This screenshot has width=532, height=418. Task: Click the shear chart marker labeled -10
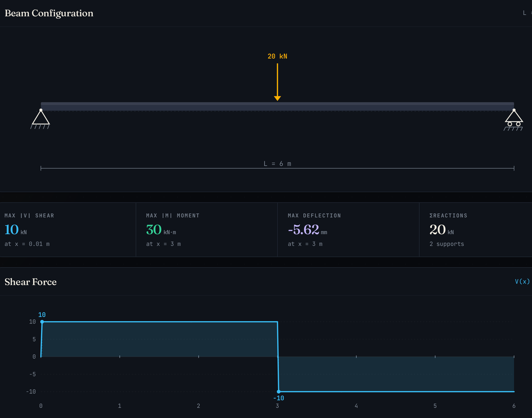[x=278, y=391]
